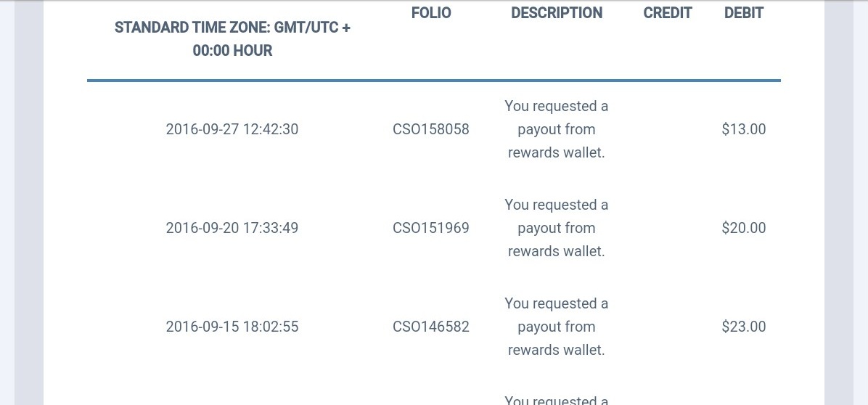
Task: Select the date 2016-09-20 17:33:49
Action: [232, 228]
